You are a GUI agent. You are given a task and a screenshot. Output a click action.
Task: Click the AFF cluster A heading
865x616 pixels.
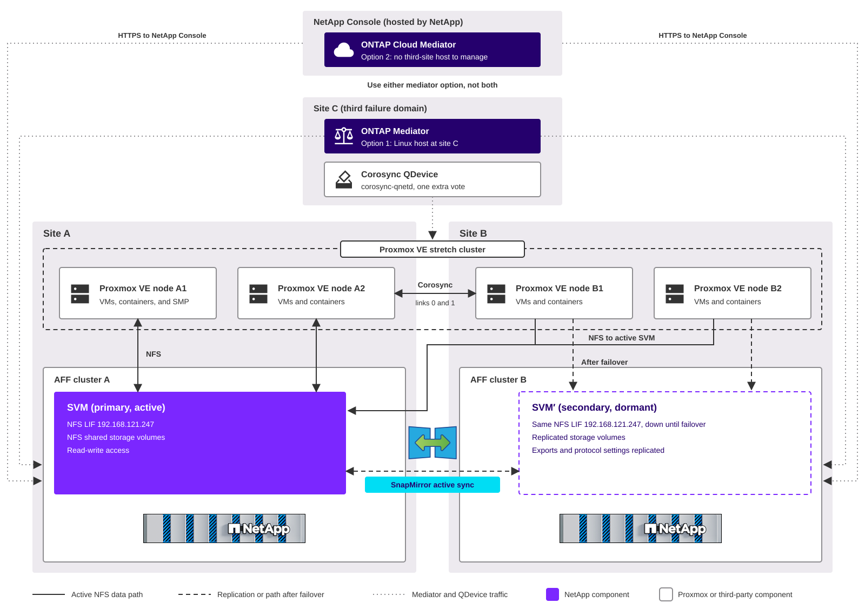coord(82,380)
